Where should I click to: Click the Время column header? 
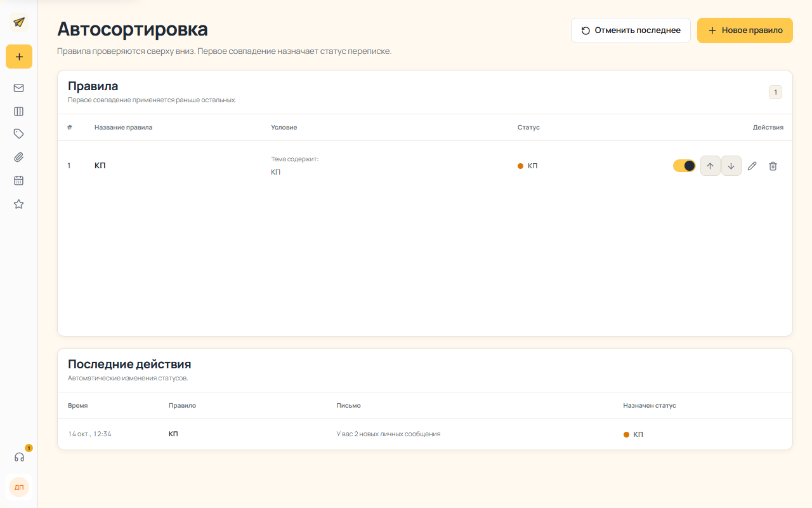78,406
